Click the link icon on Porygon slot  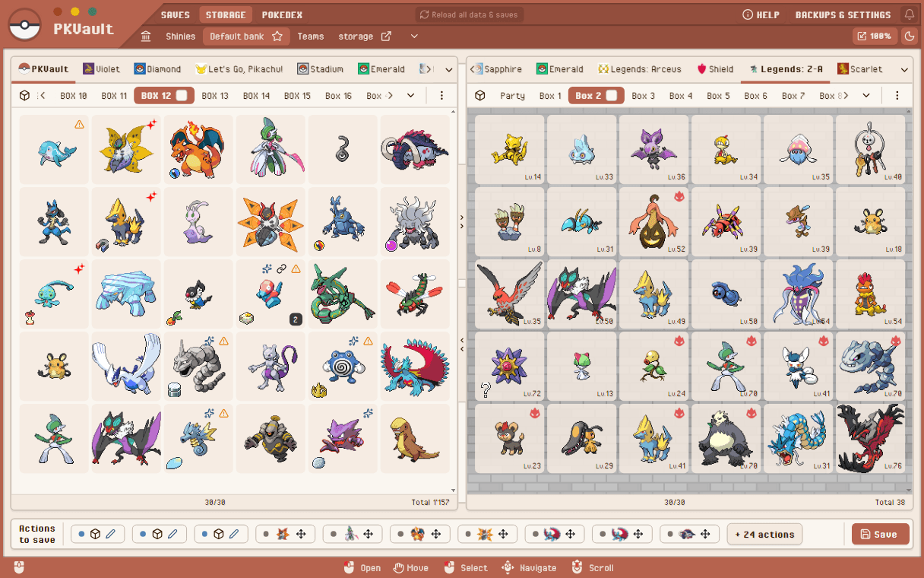click(282, 269)
